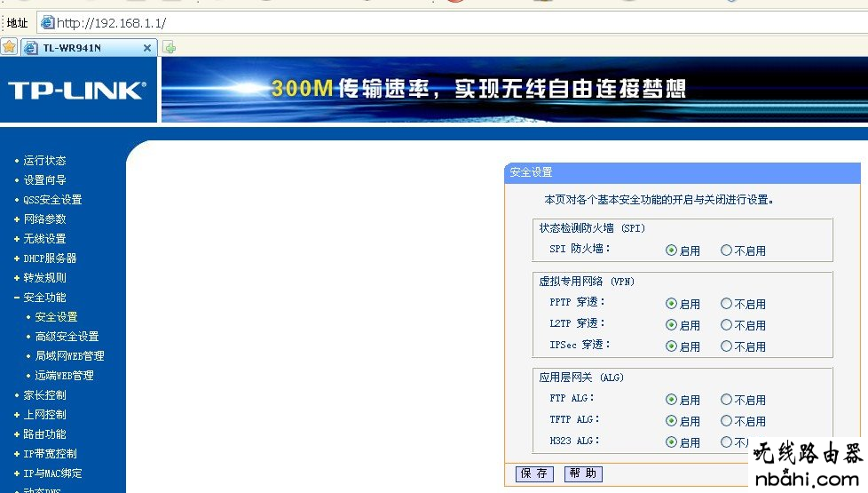This screenshot has height=493, width=868.
Task: Expand 无线设置 menu
Action: pos(44,239)
